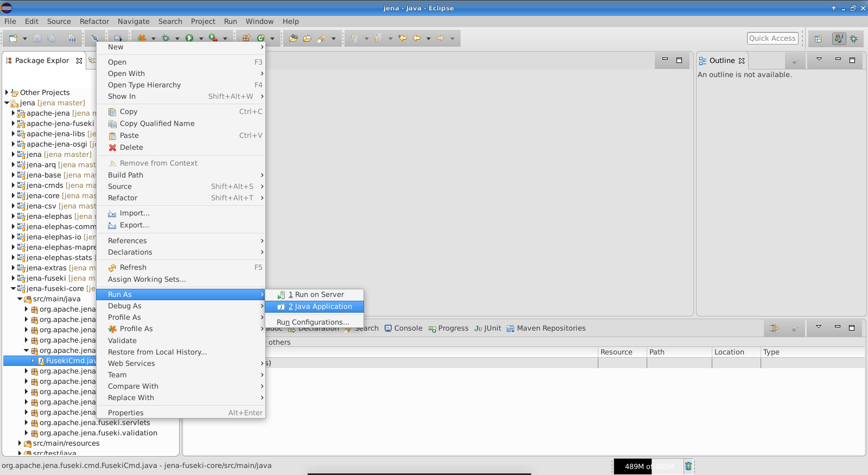Open Run Configurations... dialog
This screenshot has width=868, height=475.
(x=313, y=322)
